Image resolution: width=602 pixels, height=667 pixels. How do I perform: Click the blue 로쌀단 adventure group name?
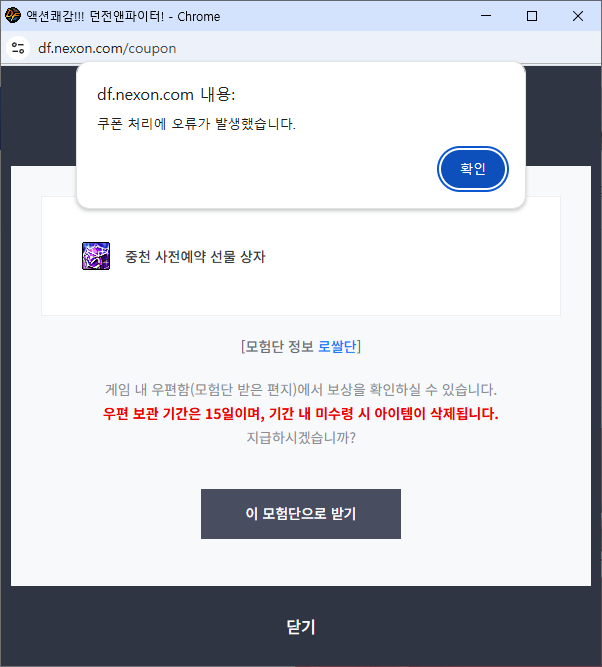(x=337, y=347)
